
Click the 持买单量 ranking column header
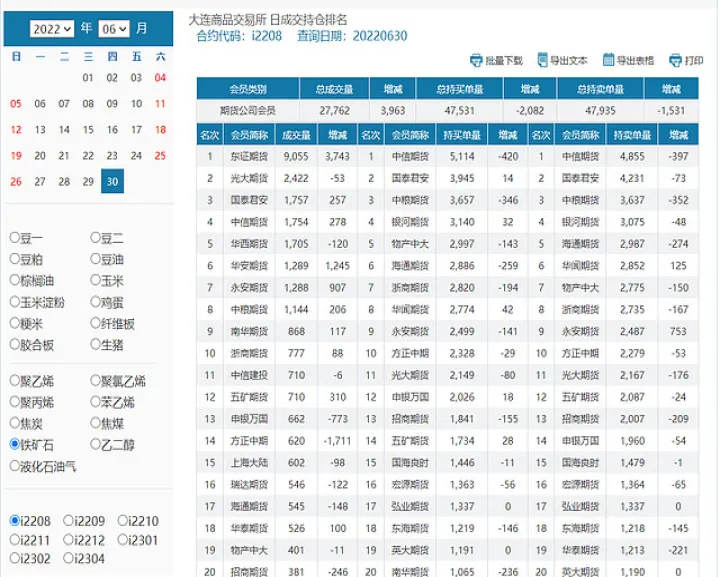(x=462, y=135)
